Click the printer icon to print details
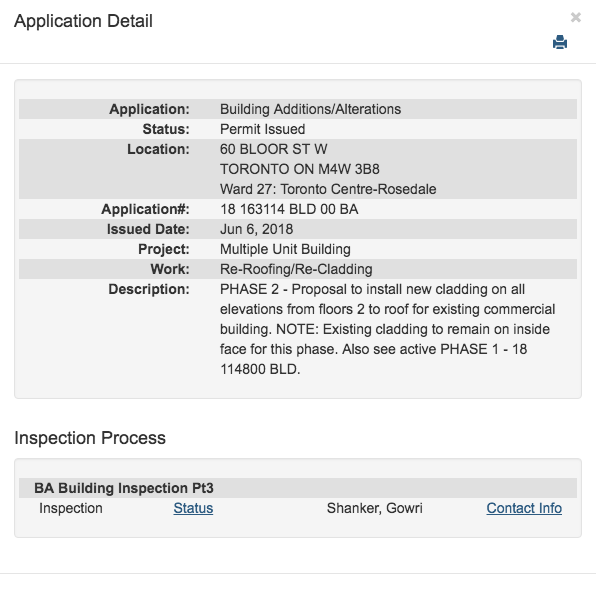This screenshot has width=596, height=598. pos(560,42)
